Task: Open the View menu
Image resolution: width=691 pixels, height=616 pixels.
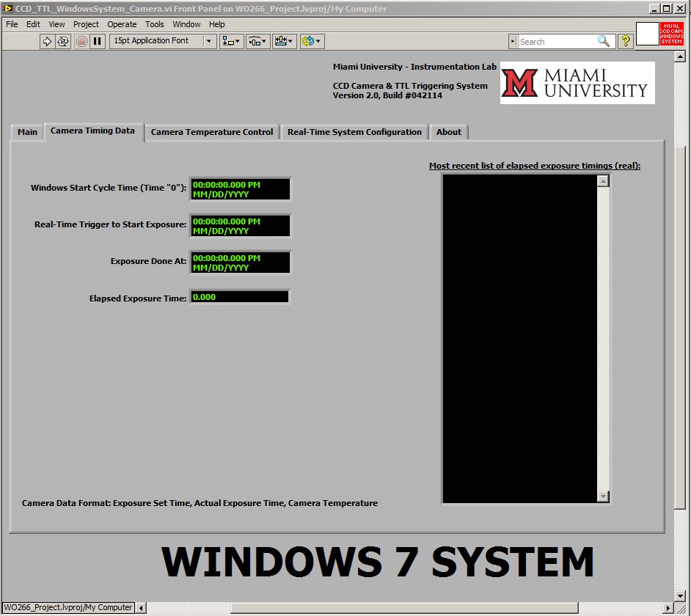Action: tap(56, 24)
